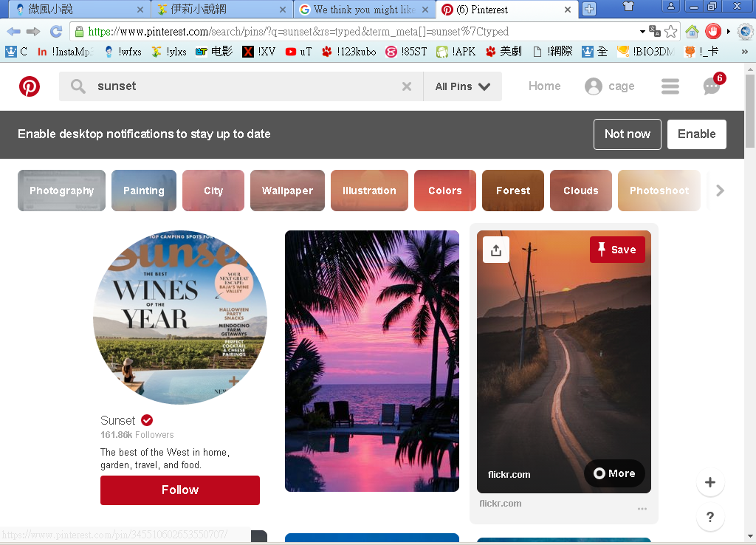Open the 电影 bookmark

[214, 52]
